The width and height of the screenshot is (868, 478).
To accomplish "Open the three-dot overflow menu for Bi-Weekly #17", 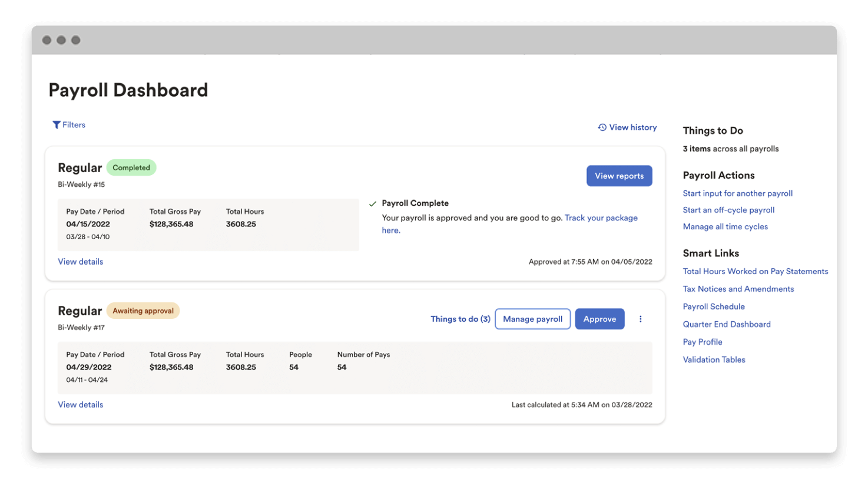I will tap(641, 318).
